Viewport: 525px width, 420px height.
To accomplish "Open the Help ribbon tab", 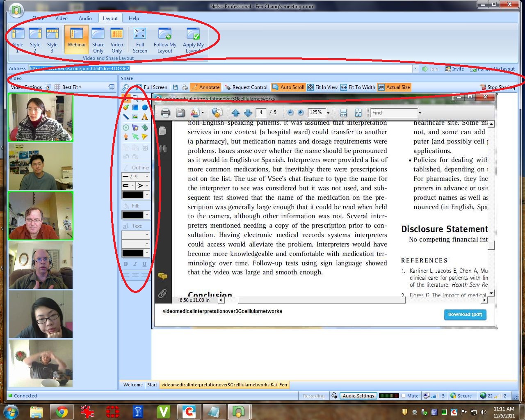I will coord(134,18).
